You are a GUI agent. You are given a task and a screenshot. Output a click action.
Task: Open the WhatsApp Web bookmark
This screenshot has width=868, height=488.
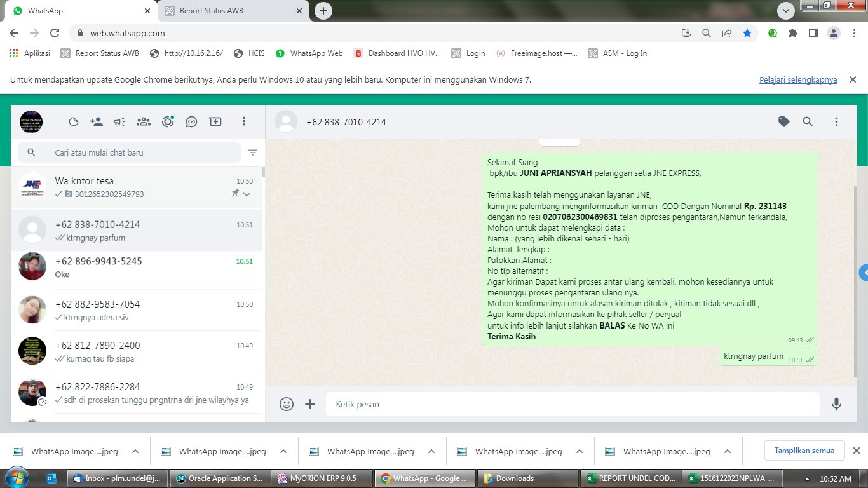[309, 53]
